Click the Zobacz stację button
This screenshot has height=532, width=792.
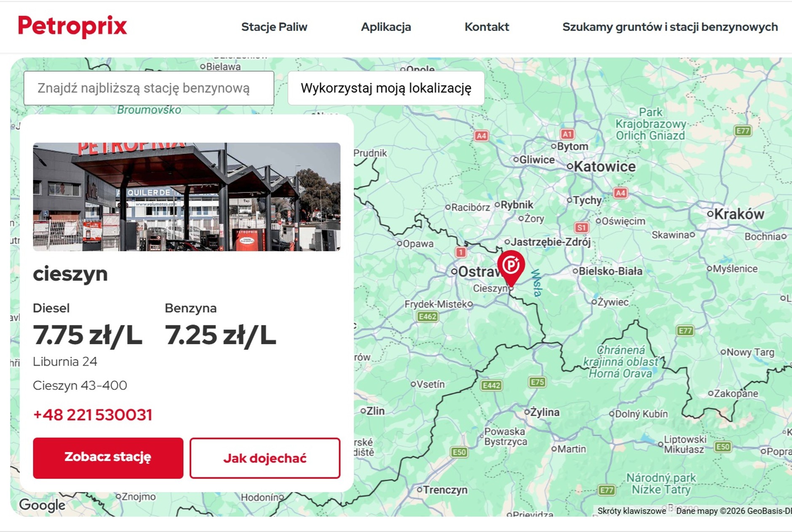click(108, 458)
